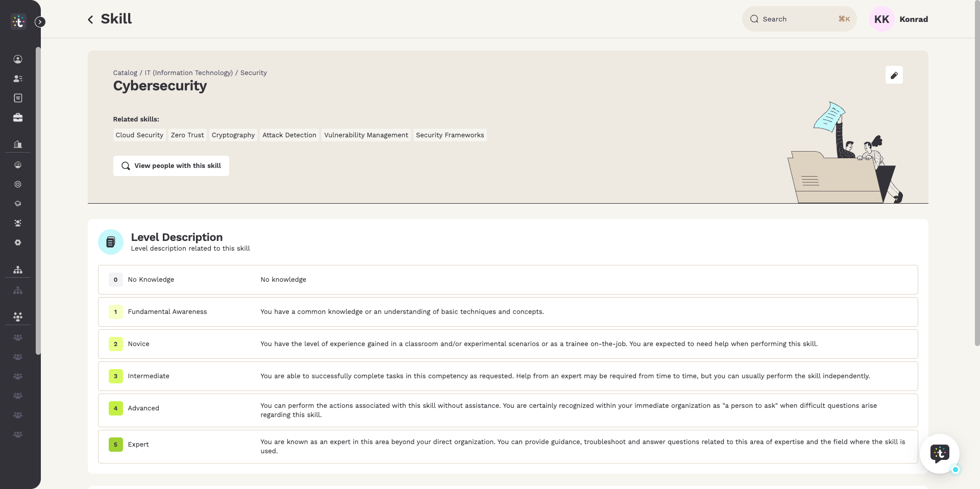Screen dimensions: 980x489
Task: Click the page vertical scrollbar
Action: 977,174
